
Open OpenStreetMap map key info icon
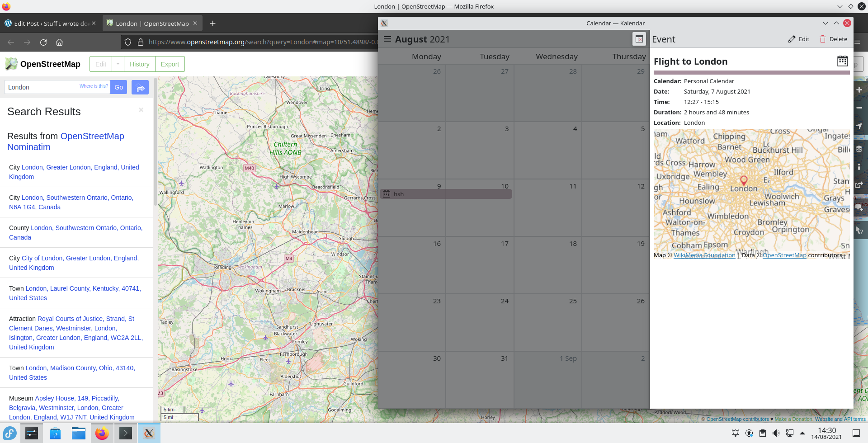[x=859, y=167]
